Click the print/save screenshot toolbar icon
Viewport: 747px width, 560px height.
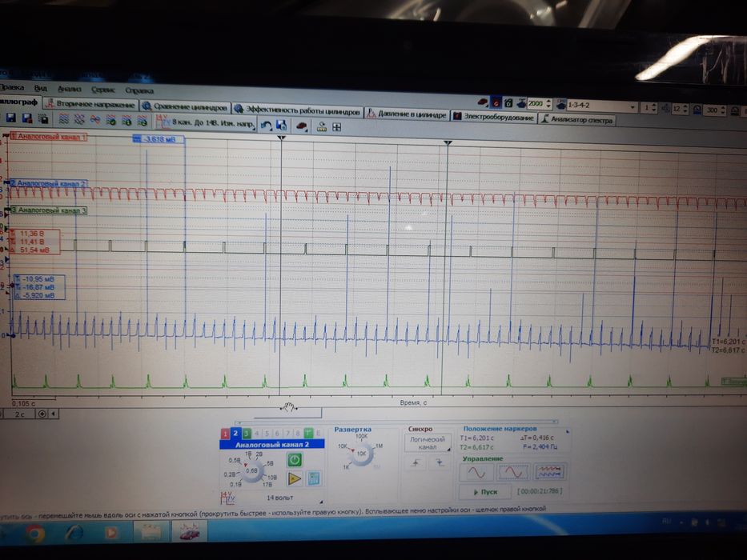(x=43, y=118)
